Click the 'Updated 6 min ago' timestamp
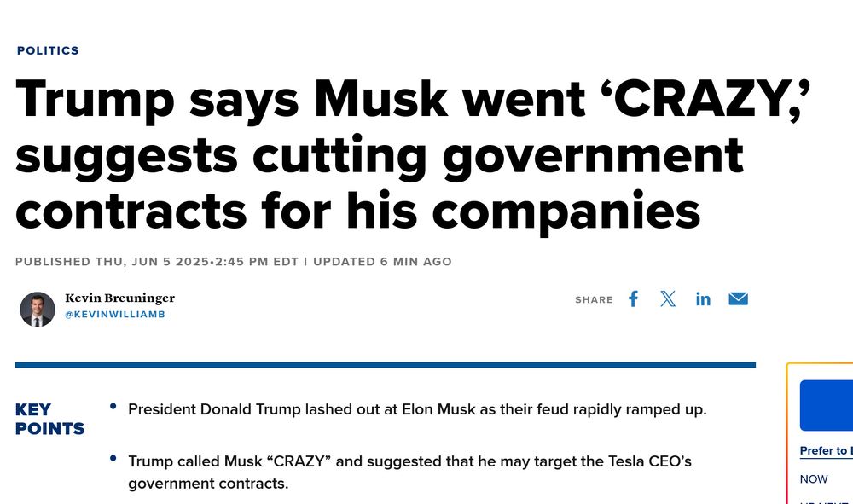The height and width of the screenshot is (504, 853). tap(382, 261)
